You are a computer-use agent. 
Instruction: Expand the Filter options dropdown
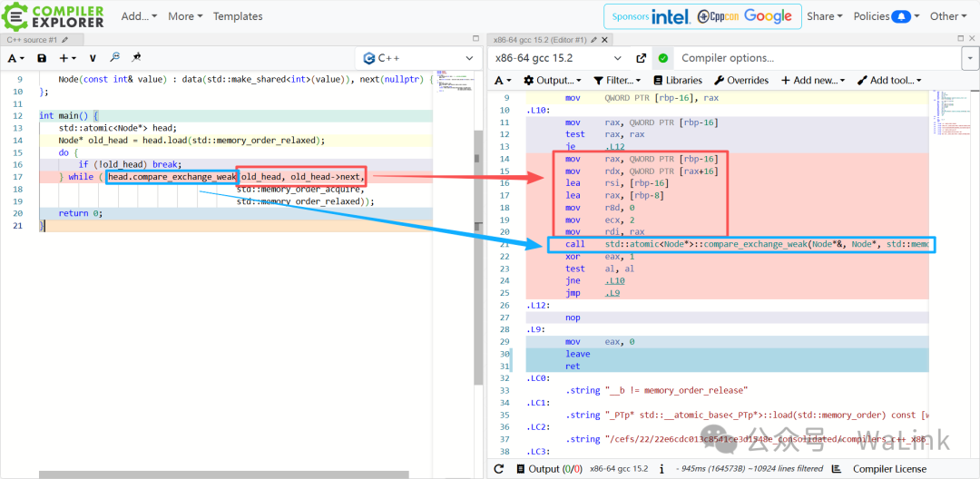(617, 81)
